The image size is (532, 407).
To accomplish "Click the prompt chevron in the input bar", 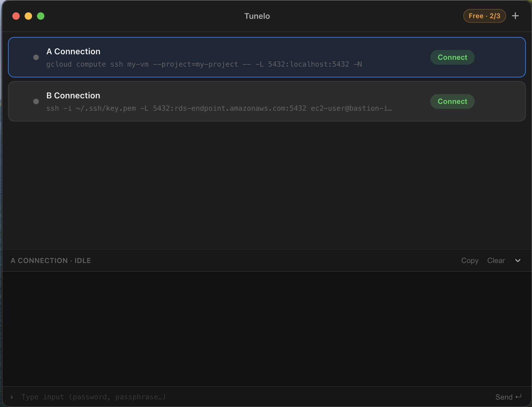I will 12,397.
